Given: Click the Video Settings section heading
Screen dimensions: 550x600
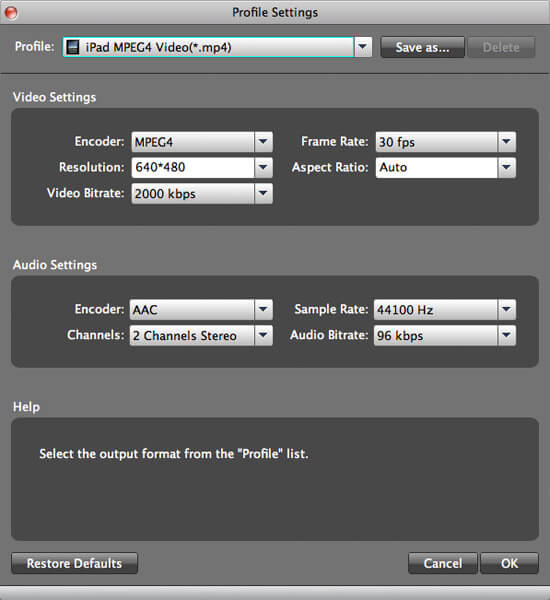Looking at the screenshot, I should pyautogui.click(x=54, y=97).
